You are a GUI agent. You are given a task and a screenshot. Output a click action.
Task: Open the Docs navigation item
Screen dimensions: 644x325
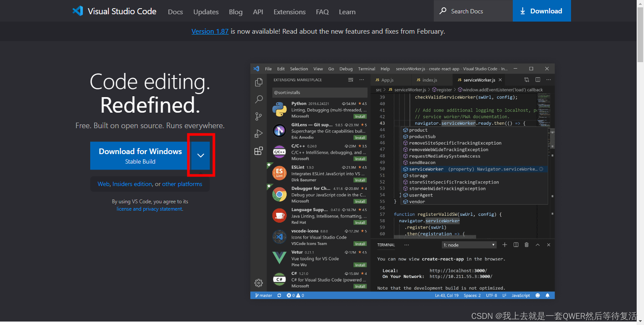point(175,12)
